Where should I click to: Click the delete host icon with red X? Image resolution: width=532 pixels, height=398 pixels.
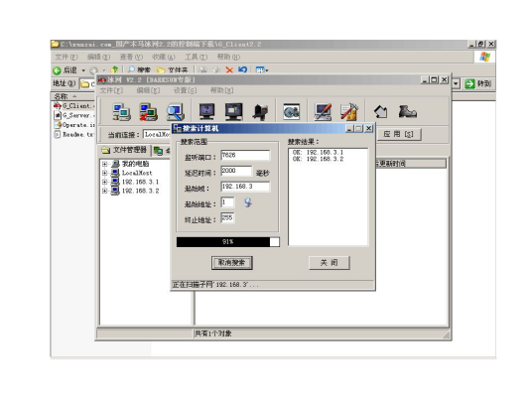(x=148, y=112)
